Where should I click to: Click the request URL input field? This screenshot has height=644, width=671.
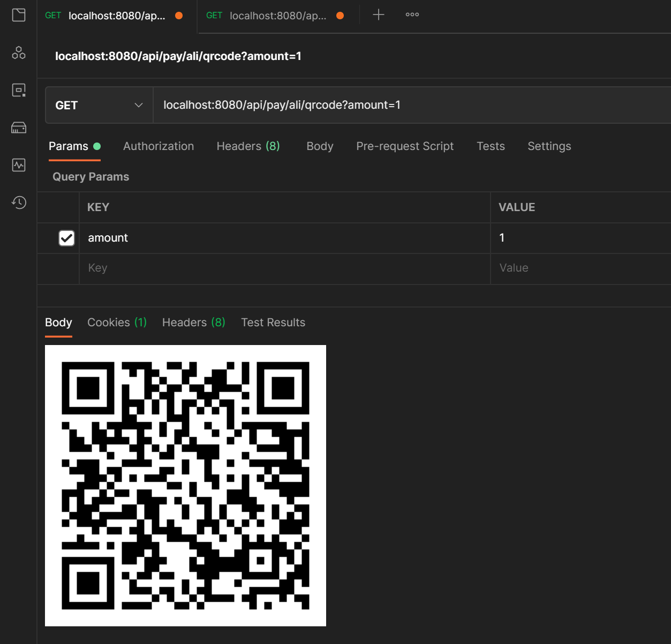point(375,105)
